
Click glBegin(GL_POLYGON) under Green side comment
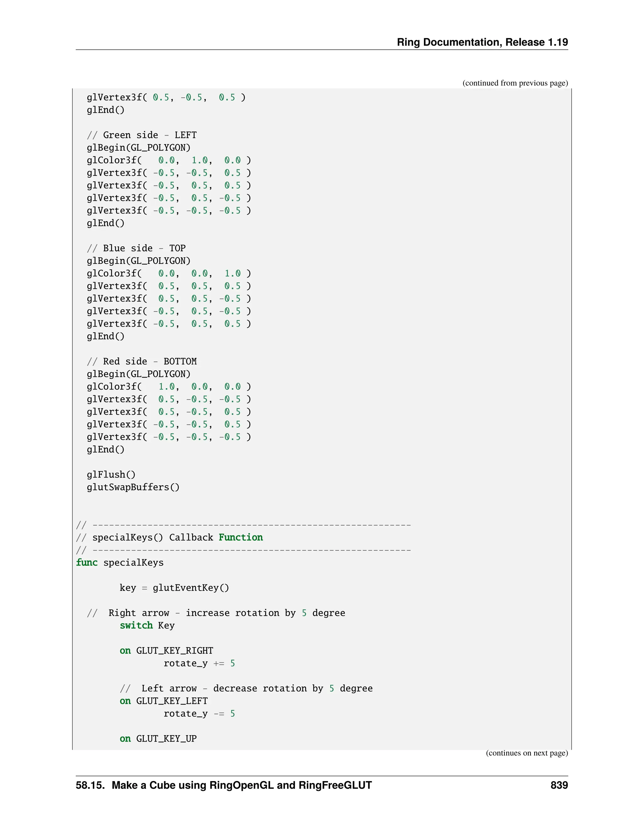138,148
